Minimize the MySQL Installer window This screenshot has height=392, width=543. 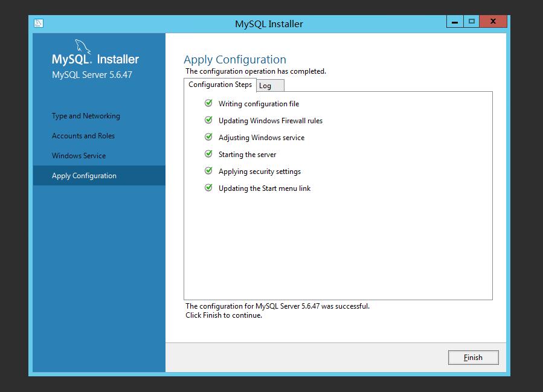click(455, 22)
